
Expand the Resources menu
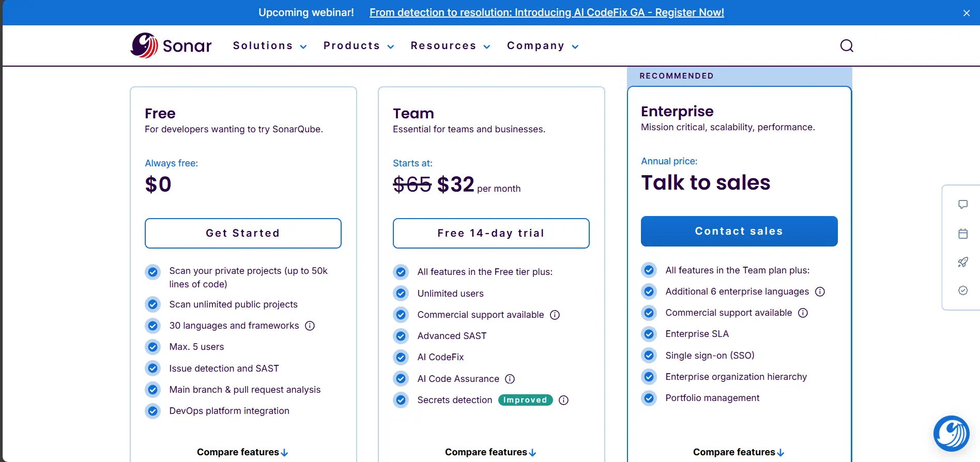[450, 45]
